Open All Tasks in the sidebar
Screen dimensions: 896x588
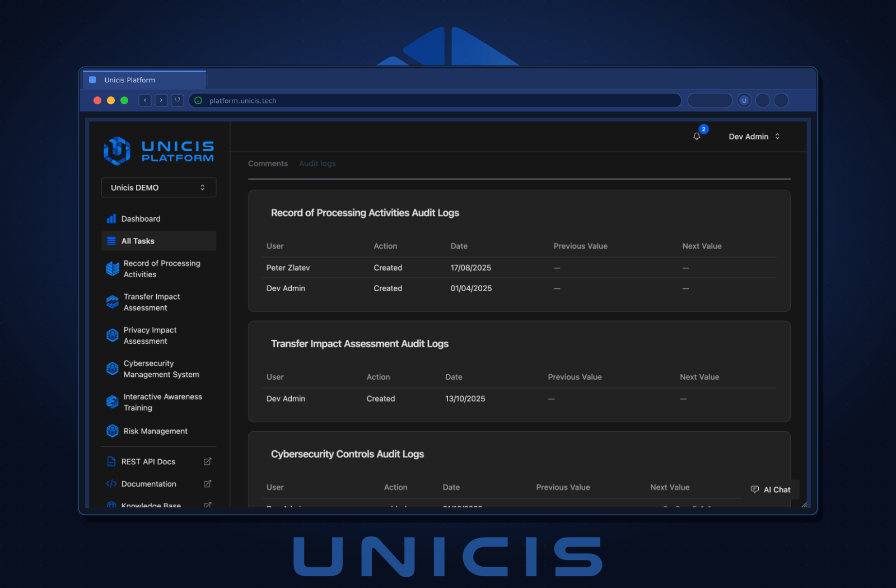(x=158, y=241)
